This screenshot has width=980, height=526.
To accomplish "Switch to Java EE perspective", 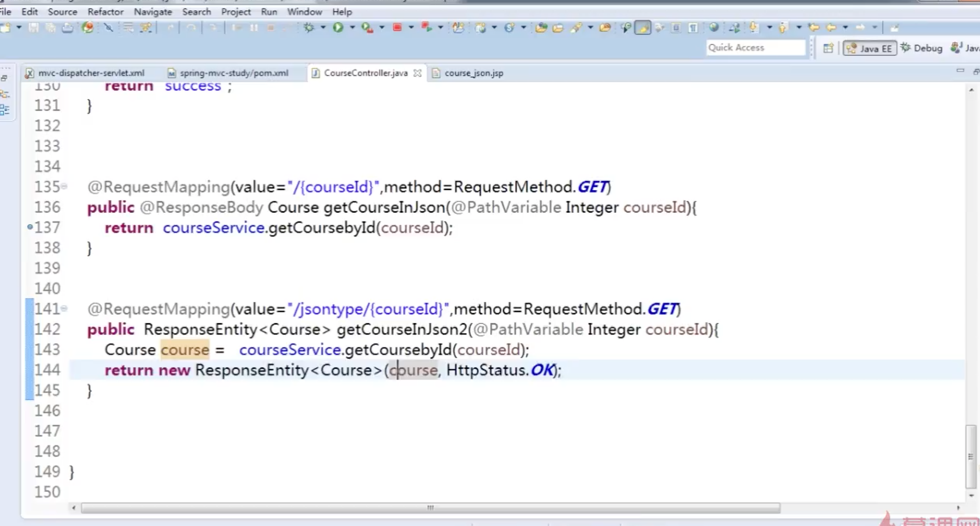I will [x=870, y=48].
